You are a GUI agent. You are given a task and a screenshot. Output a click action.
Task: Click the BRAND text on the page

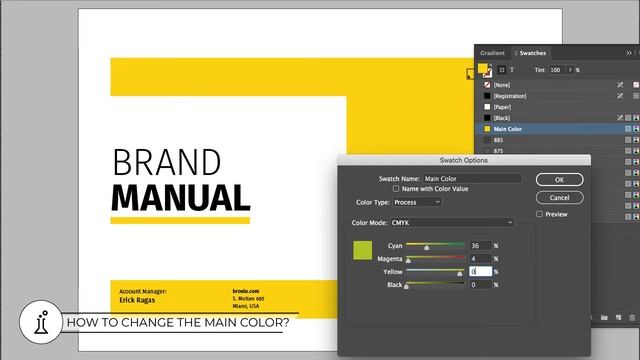click(x=167, y=162)
